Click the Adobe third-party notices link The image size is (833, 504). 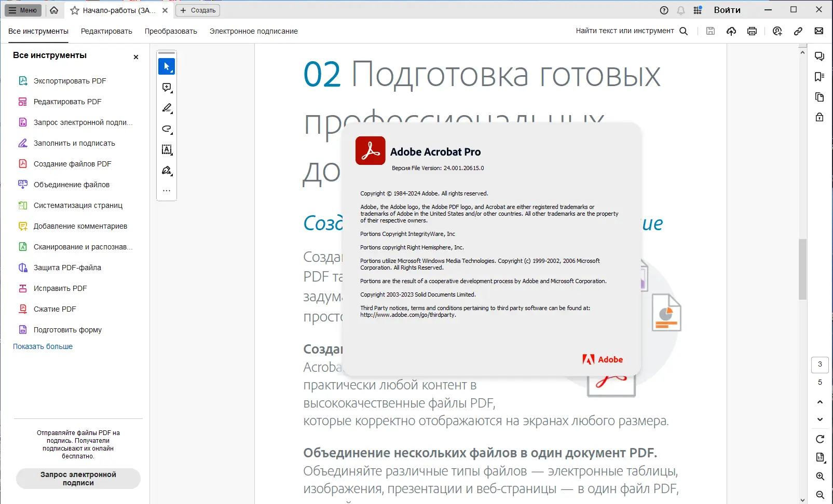click(408, 314)
